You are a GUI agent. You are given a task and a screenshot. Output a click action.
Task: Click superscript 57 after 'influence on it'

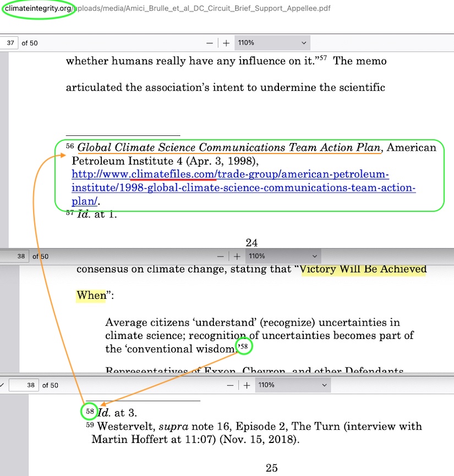pyautogui.click(x=324, y=58)
